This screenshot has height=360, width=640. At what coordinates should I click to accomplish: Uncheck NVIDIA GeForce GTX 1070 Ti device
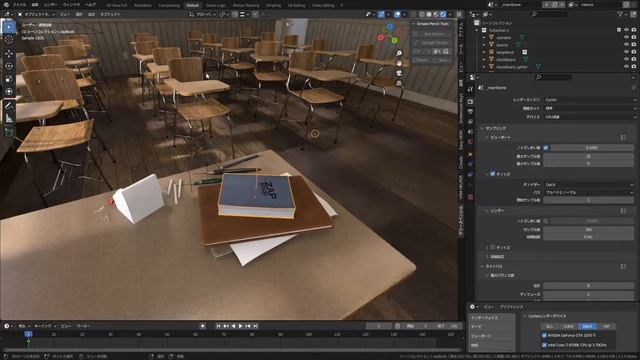click(x=544, y=336)
